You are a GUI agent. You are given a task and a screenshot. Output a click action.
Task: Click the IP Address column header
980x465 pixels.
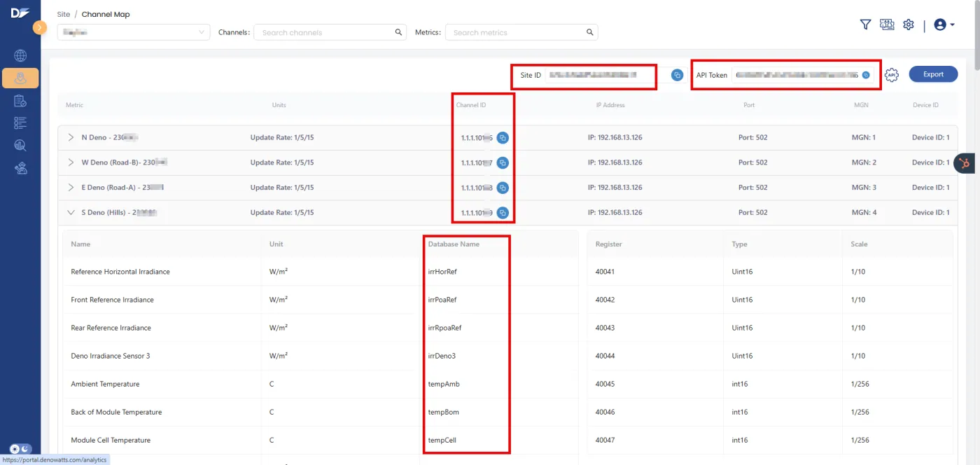click(610, 105)
